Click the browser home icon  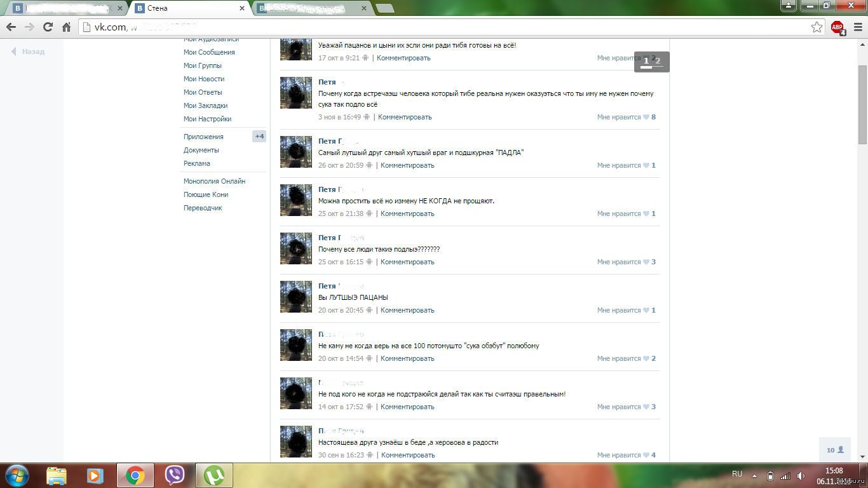coord(66,27)
